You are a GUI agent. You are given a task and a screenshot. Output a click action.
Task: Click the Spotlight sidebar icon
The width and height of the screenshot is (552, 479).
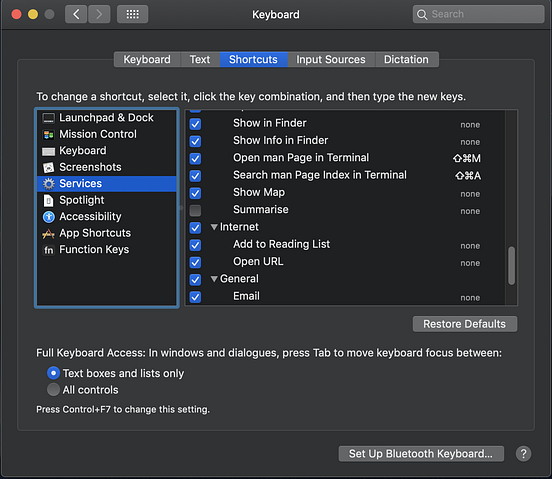(49, 201)
